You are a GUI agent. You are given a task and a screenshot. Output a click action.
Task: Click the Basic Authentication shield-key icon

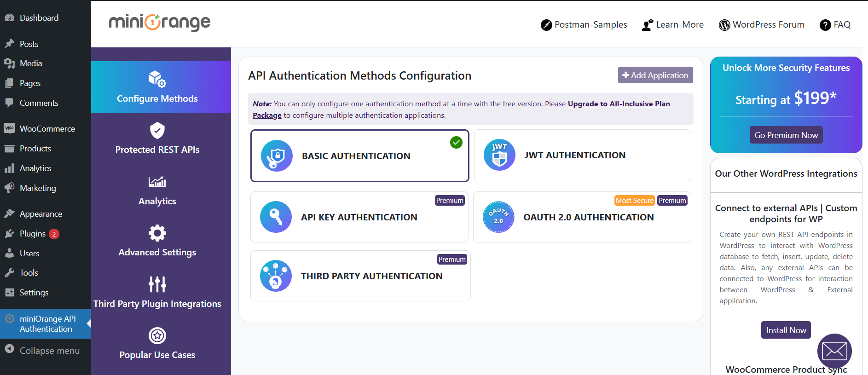pyautogui.click(x=277, y=156)
